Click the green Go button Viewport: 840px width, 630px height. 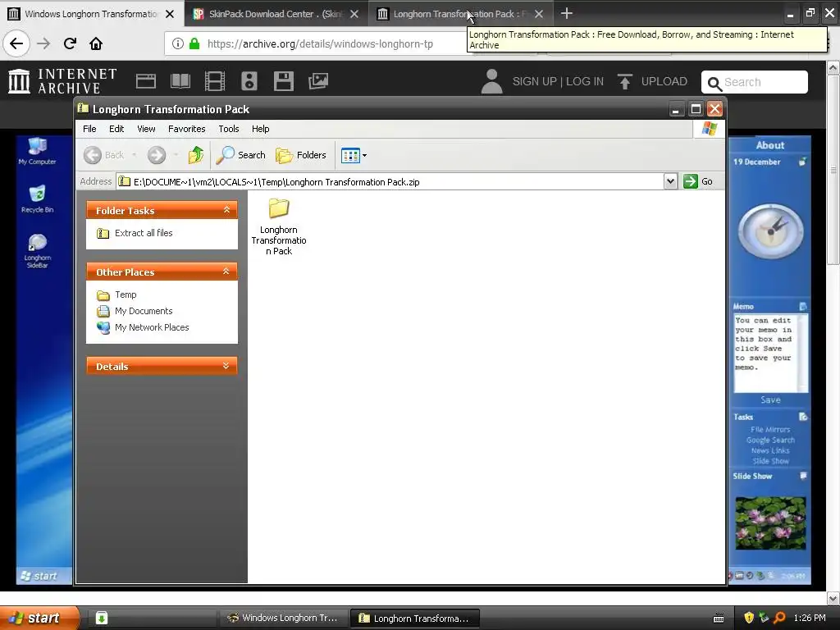coord(698,181)
